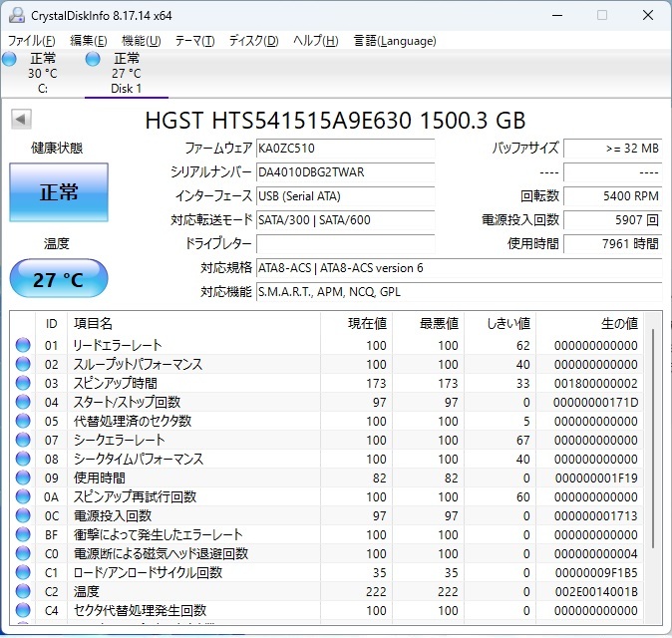The image size is (672, 638).
Task: Click the CrystalDiskInfo app icon in title bar
Action: pyautogui.click(x=17, y=15)
